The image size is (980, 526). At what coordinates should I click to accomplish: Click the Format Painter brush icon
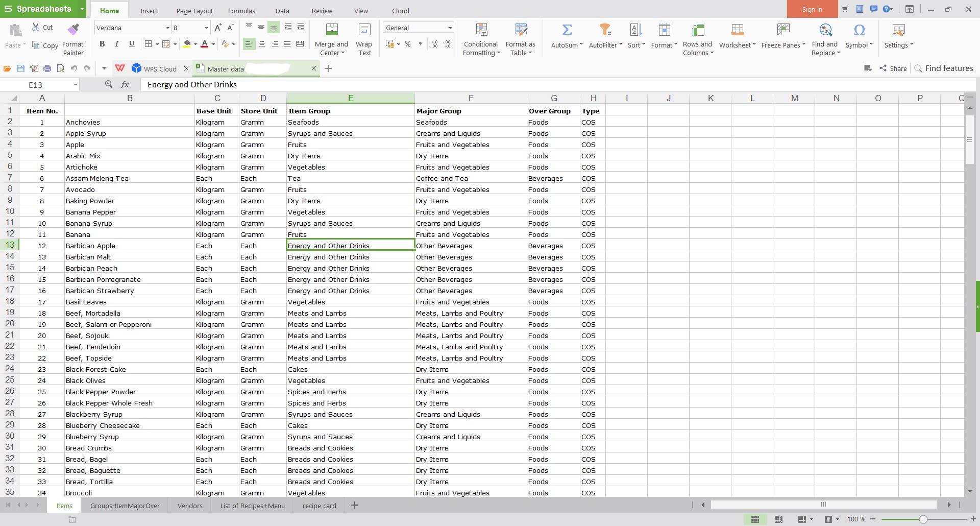click(x=73, y=29)
